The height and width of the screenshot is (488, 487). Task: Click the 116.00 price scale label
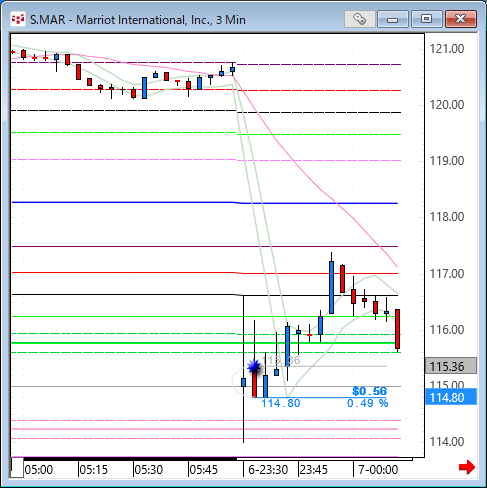coord(447,330)
